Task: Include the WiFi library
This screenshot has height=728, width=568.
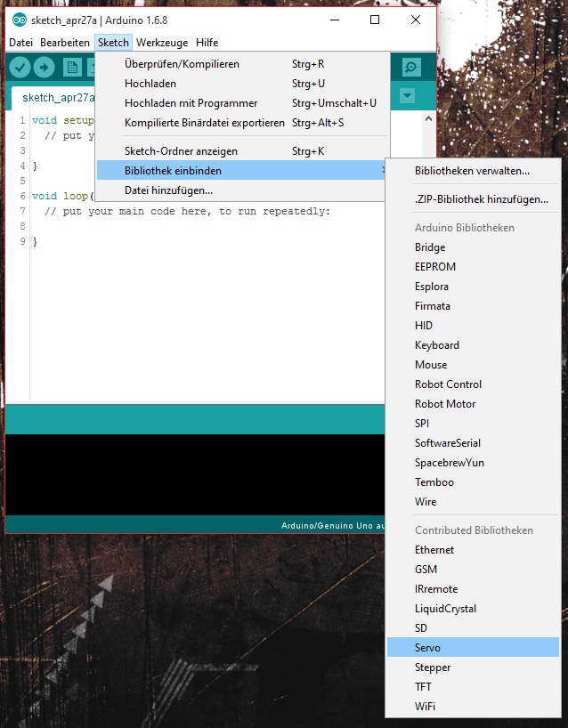Action: click(x=473, y=707)
